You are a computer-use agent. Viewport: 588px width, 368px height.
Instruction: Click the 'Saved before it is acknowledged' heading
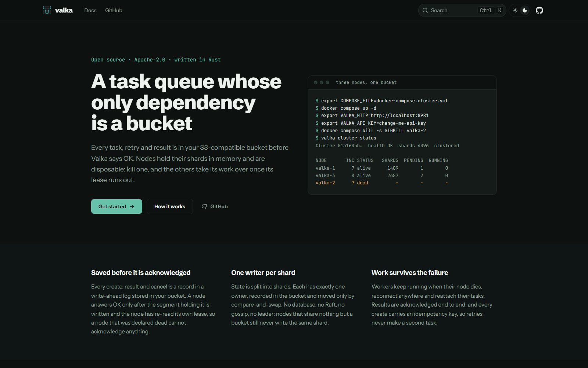pyautogui.click(x=141, y=273)
